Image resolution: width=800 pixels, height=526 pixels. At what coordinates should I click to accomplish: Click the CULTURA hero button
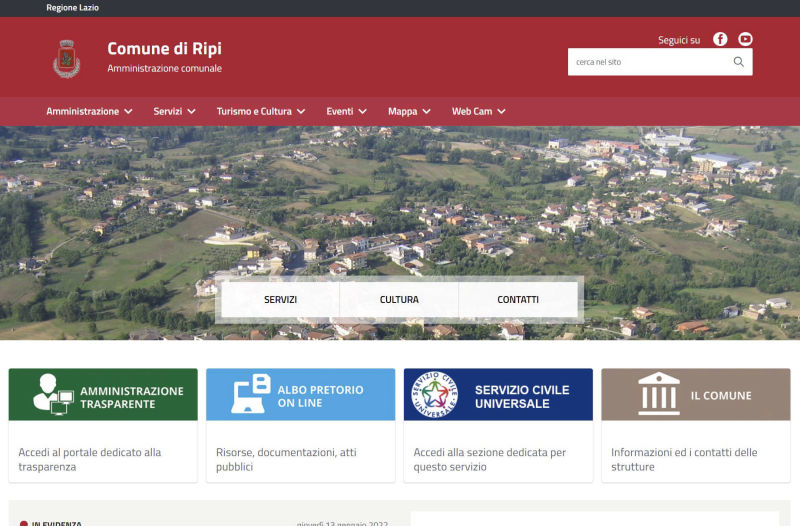[399, 299]
